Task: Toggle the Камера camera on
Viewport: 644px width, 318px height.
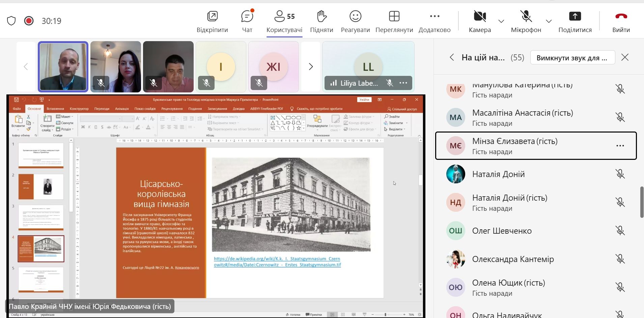Action: tap(480, 17)
